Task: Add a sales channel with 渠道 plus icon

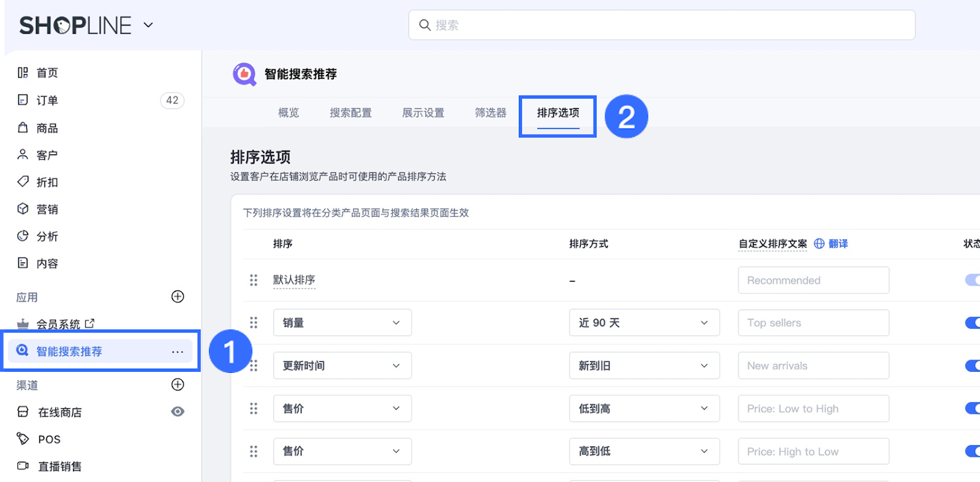Action: (x=178, y=384)
